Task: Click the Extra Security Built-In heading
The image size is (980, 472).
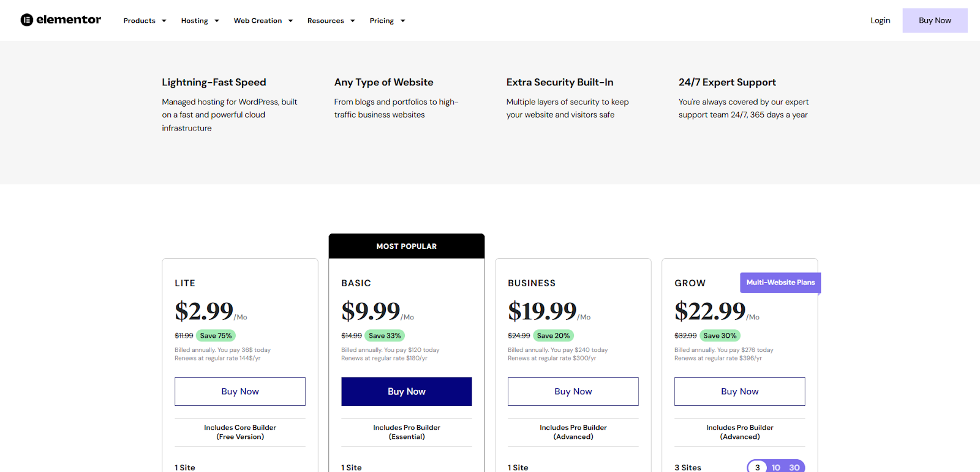Action: [x=560, y=82]
